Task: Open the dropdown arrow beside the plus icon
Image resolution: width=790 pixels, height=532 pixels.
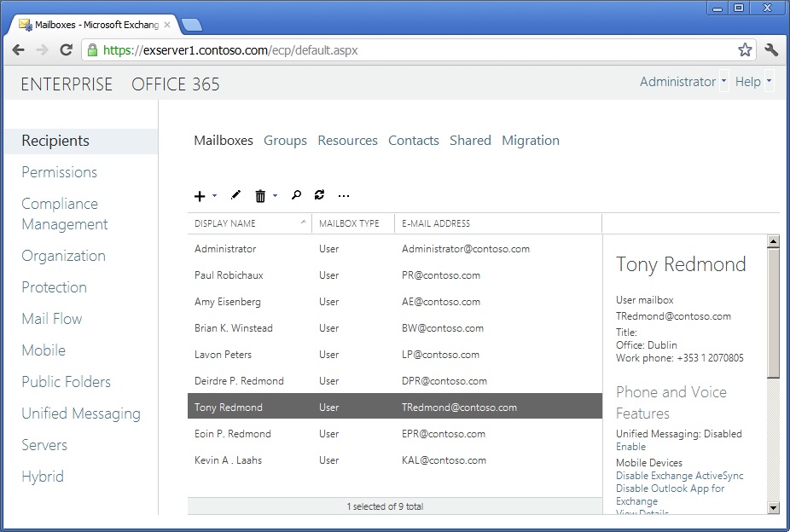Action: pos(214,196)
